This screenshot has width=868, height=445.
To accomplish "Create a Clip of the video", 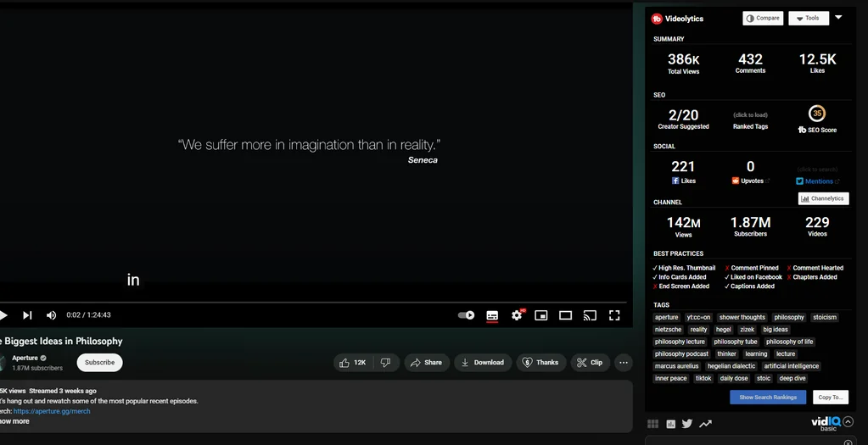I will (590, 363).
